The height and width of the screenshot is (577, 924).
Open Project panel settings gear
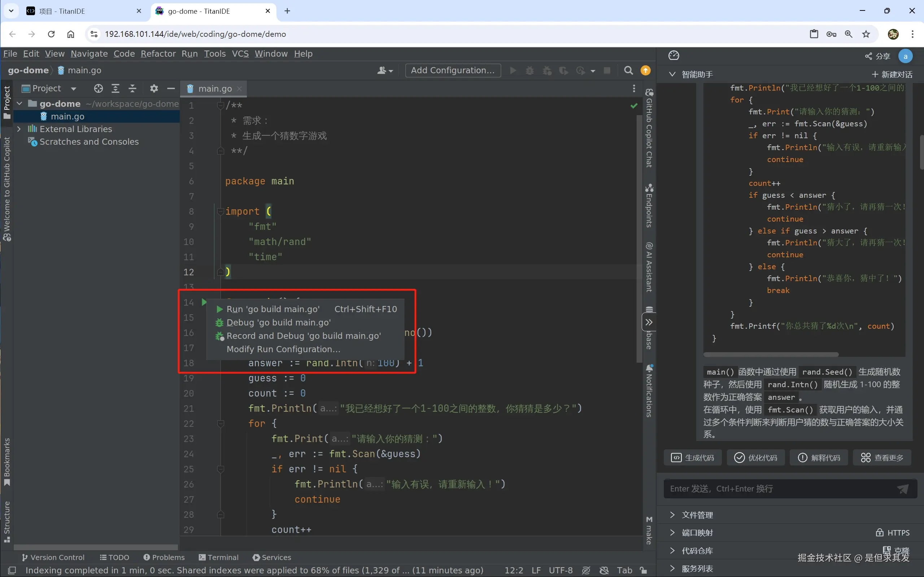pos(154,88)
